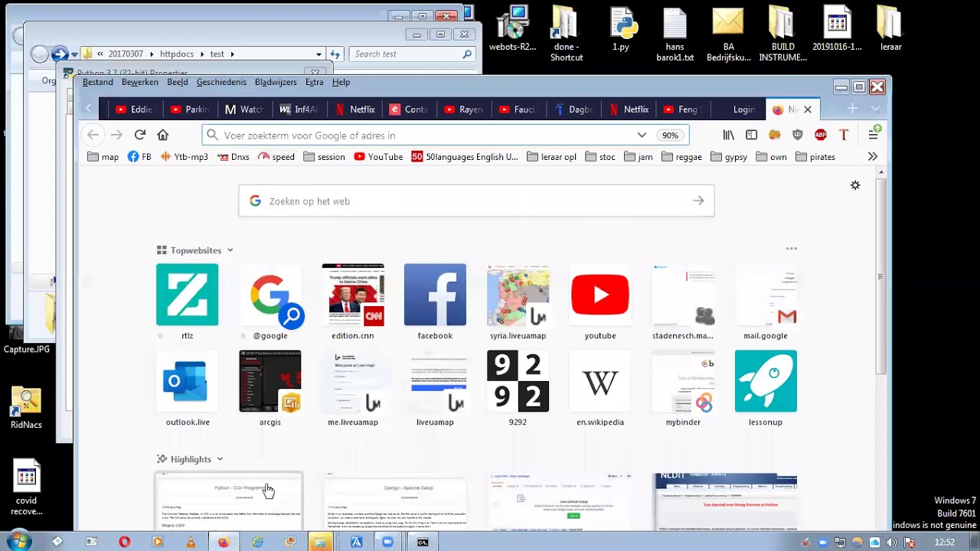This screenshot has width=980, height=551.
Task: Open the Ytb-mp3 bookmark
Action: (x=184, y=157)
